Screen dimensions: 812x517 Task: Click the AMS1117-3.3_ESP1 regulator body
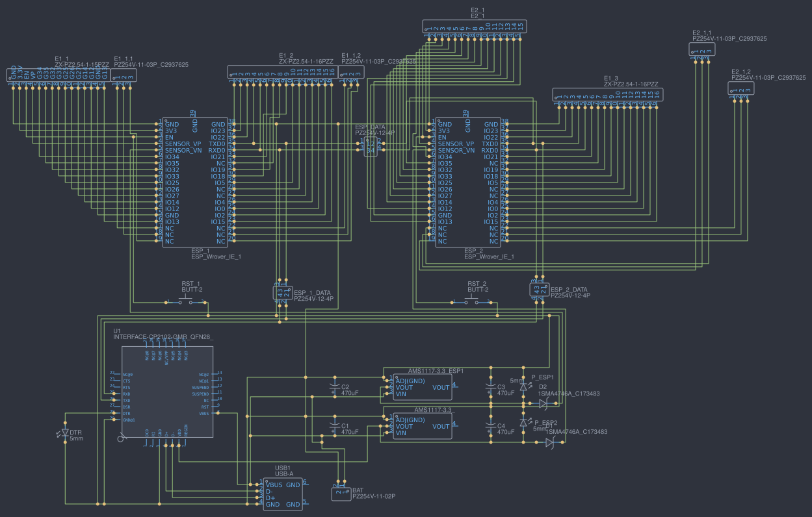tap(423, 387)
